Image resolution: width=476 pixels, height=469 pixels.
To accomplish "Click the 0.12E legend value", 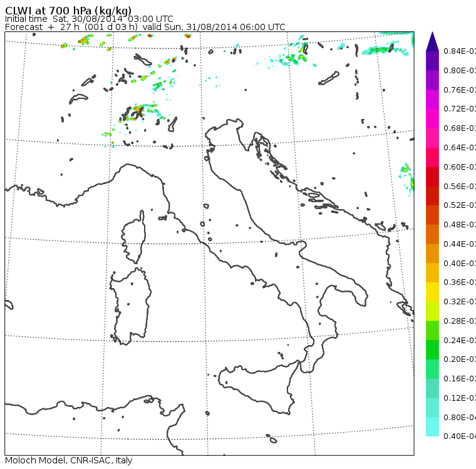I will coord(460,398).
